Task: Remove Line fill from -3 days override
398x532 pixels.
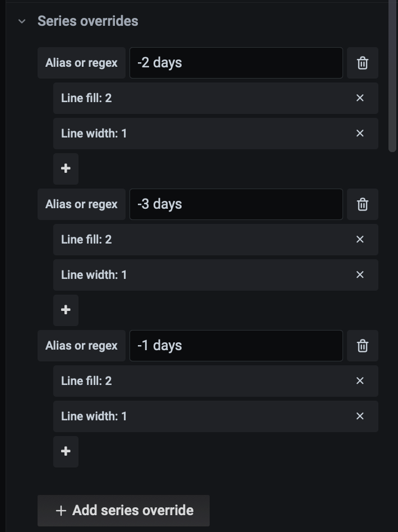Action: [360, 240]
